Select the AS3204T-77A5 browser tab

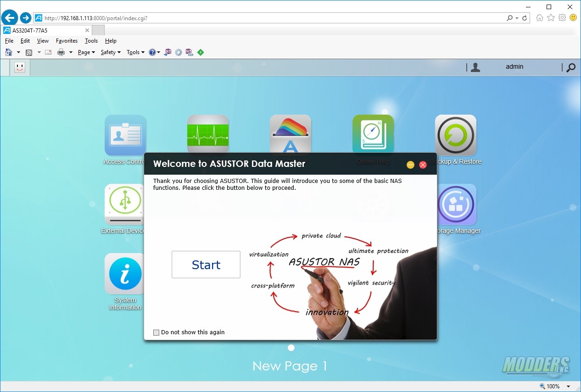(46, 30)
